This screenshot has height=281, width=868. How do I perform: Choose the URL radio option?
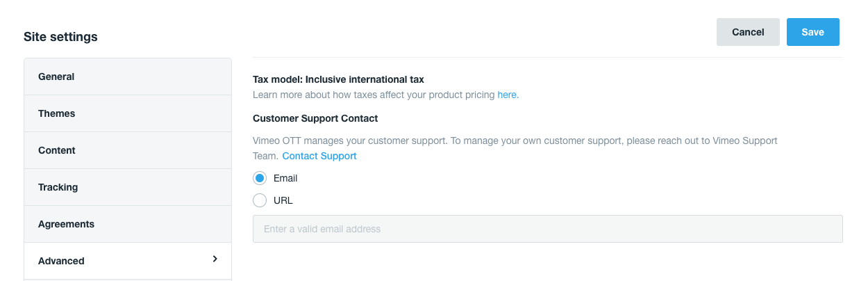[x=260, y=200]
